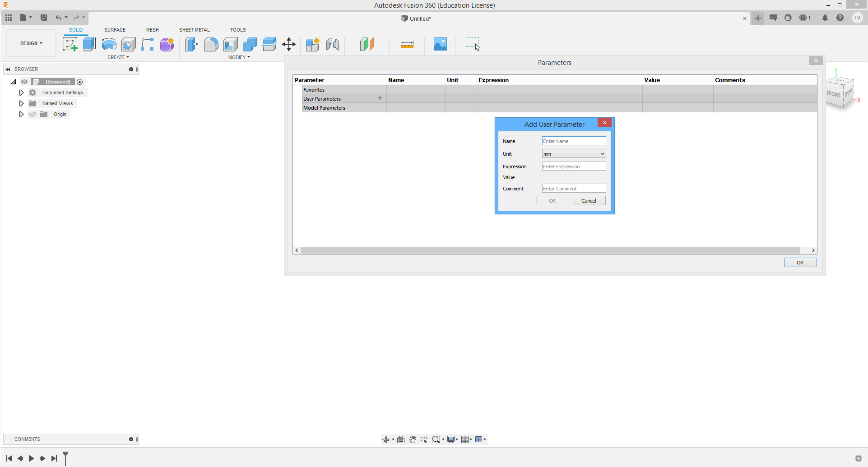Jump to the timeline end
The height and width of the screenshot is (467, 868).
54,458
